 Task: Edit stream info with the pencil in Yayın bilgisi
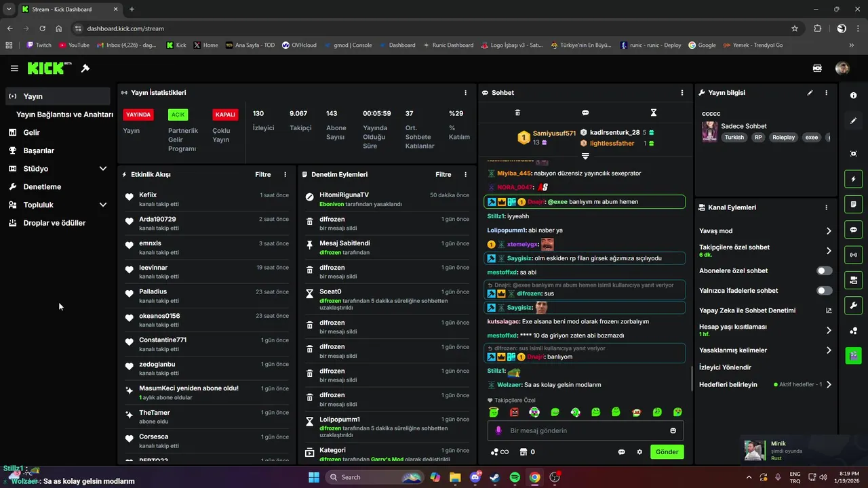[810, 93]
